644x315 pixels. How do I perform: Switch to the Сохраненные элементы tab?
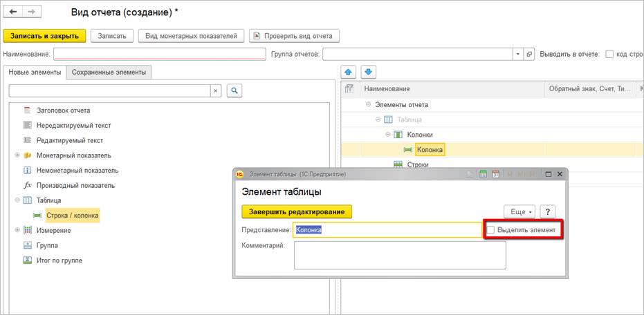(x=109, y=72)
